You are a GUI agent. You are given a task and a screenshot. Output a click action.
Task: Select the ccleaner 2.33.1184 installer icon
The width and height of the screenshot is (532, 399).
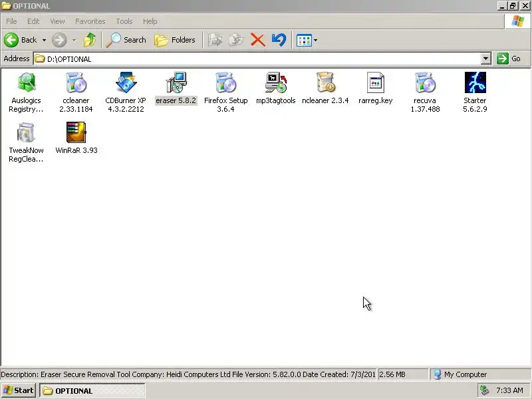(x=76, y=82)
